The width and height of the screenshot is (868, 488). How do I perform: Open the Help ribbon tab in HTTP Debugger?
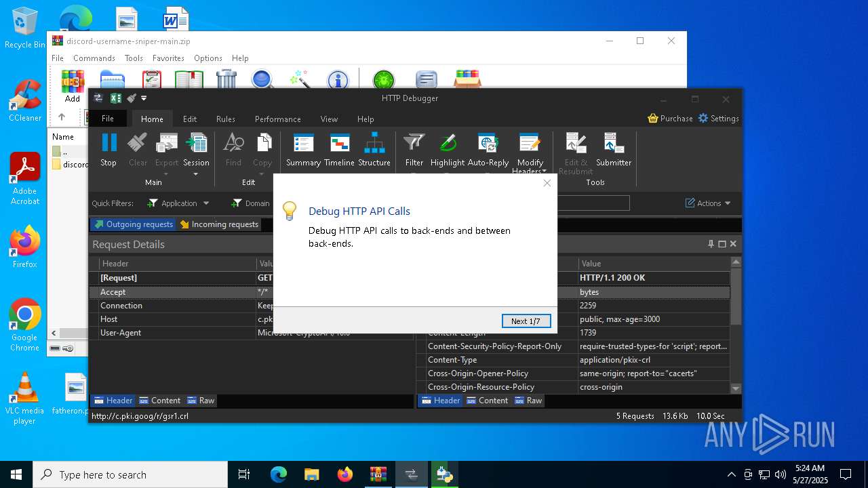pos(366,119)
